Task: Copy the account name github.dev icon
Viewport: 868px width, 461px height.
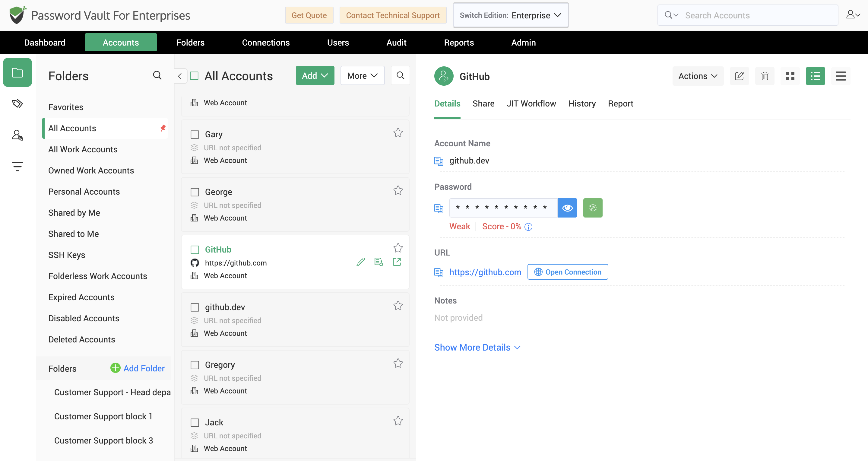Action: (439, 161)
